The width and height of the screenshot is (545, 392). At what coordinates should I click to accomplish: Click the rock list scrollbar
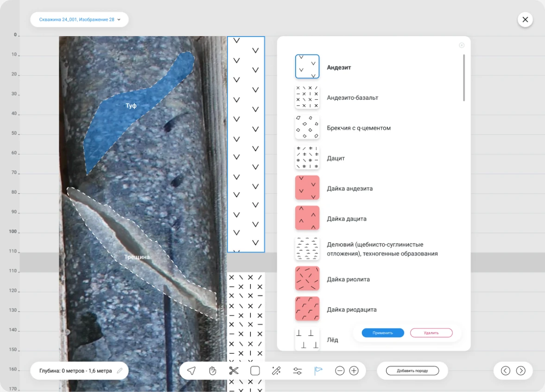463,78
